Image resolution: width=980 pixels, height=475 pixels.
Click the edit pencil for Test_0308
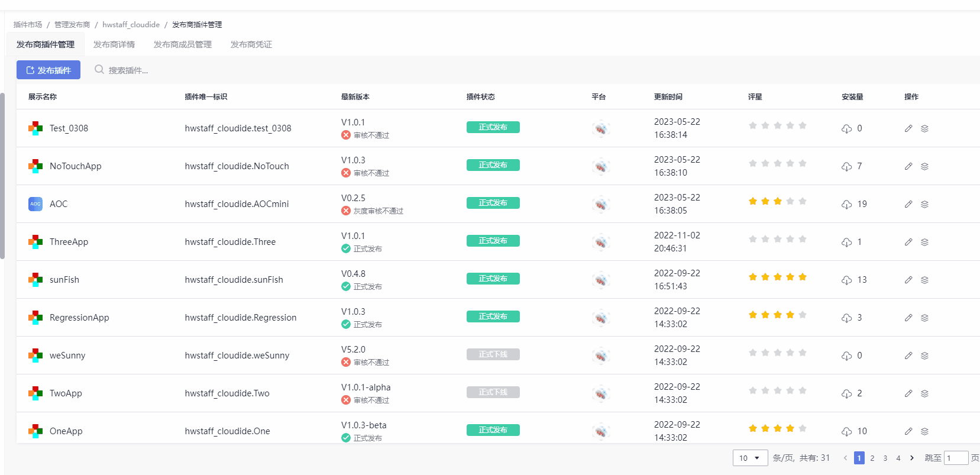[x=908, y=128]
